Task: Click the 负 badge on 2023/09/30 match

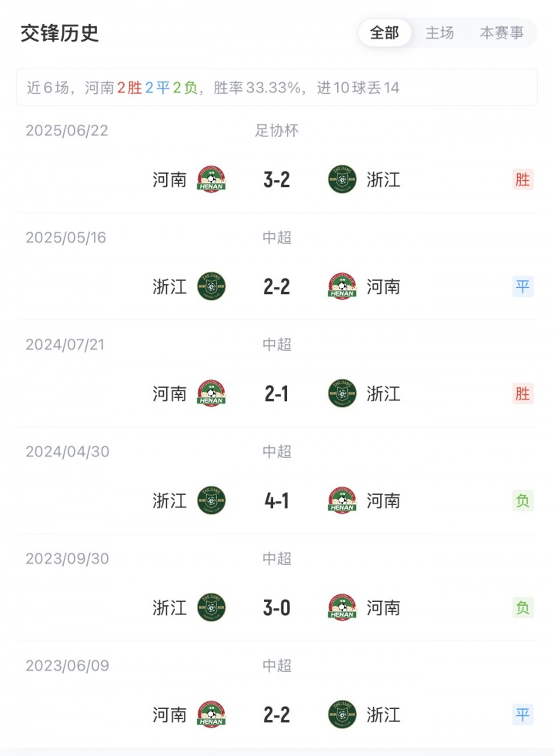Action: [x=523, y=607]
